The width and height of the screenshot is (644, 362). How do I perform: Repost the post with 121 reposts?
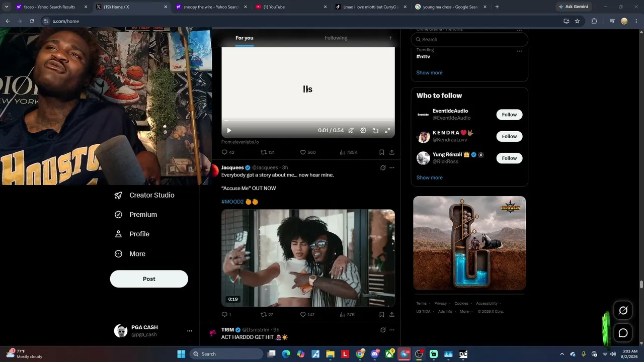click(x=267, y=152)
